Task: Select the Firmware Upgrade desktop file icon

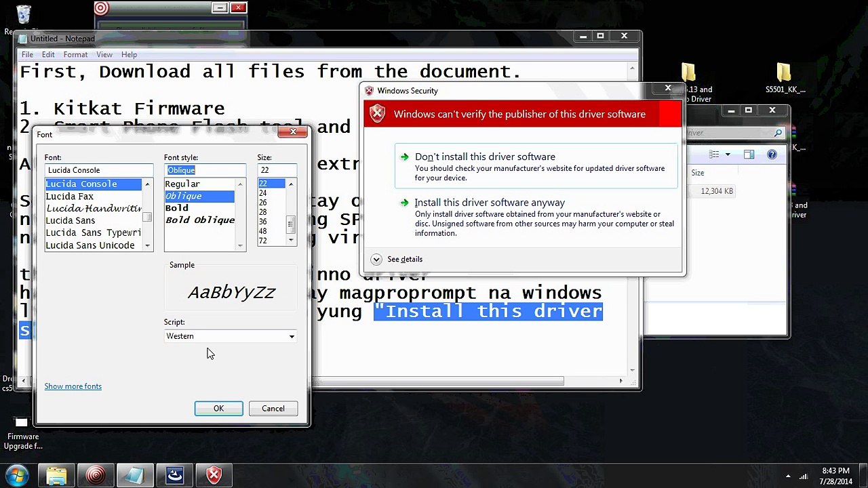Action: (22, 432)
